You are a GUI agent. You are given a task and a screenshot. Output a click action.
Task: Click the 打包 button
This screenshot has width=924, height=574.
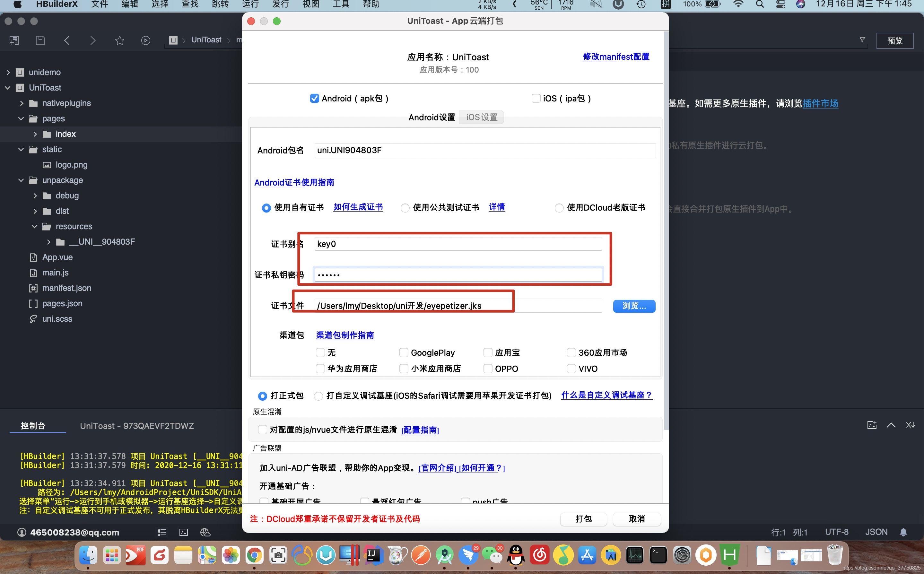coord(583,519)
